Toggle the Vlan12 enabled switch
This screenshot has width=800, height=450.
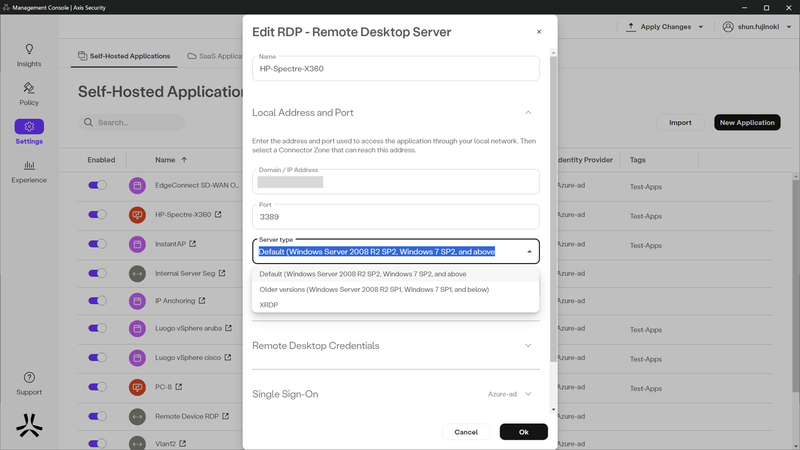(98, 444)
